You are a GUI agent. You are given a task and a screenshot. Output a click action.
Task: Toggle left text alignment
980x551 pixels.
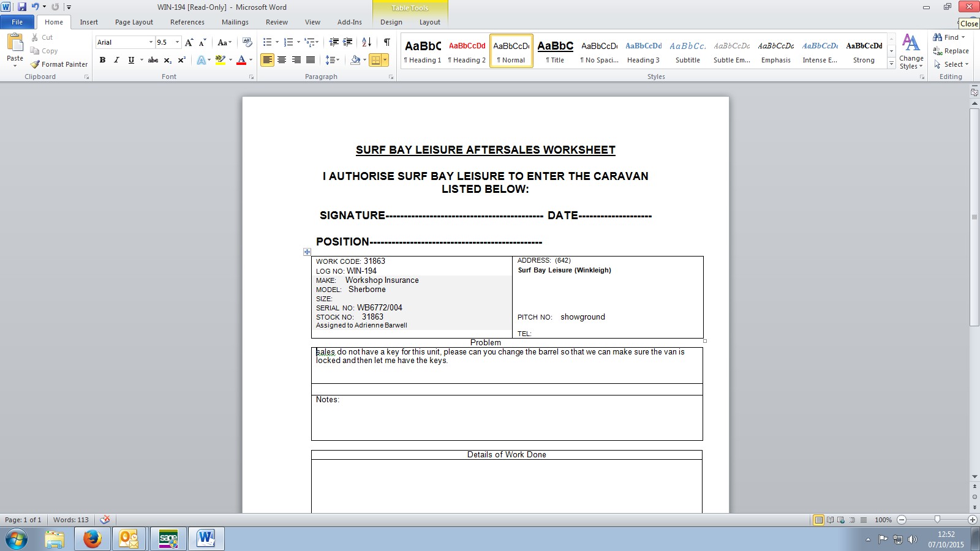coord(267,60)
